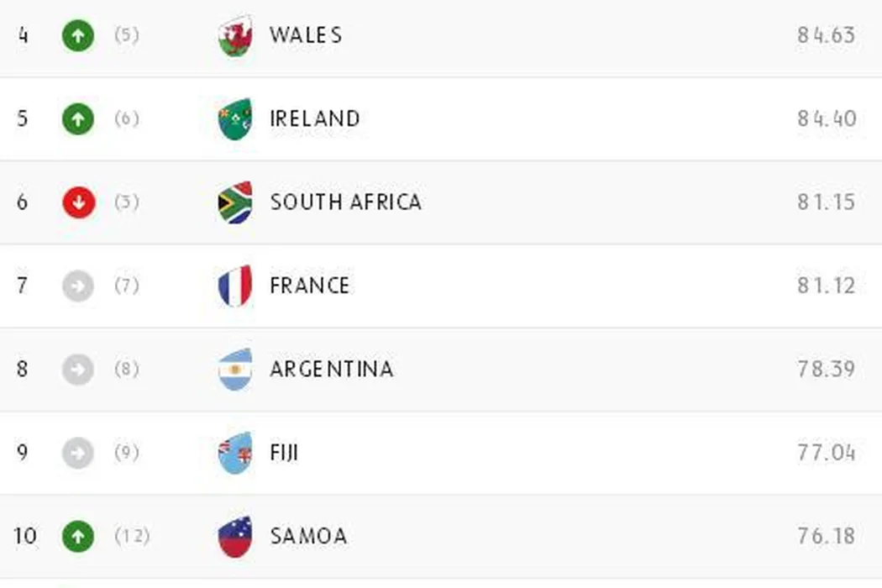Click the Ireland flag icon

(x=235, y=119)
